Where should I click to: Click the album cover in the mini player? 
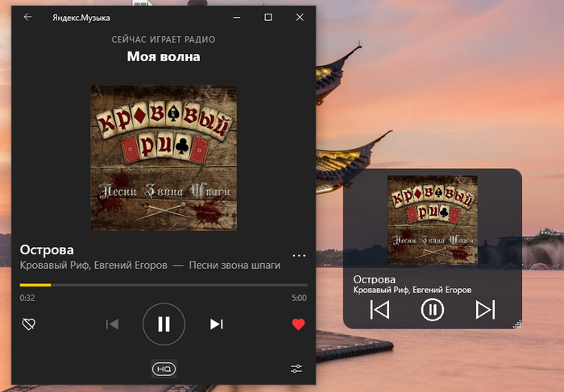click(433, 221)
